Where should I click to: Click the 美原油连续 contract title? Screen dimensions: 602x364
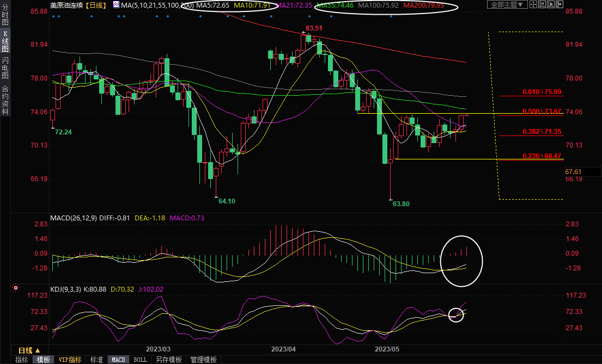click(67, 5)
